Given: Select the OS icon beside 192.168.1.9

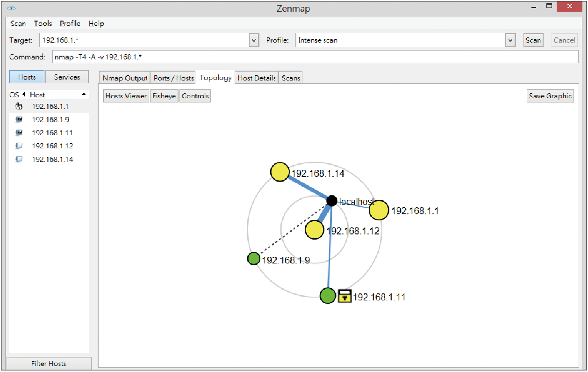Looking at the screenshot, I should tap(19, 119).
